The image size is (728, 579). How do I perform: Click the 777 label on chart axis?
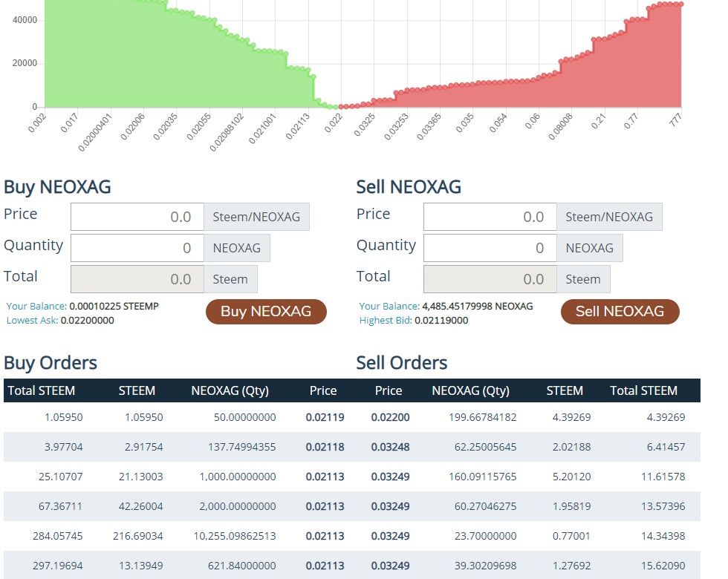click(675, 120)
